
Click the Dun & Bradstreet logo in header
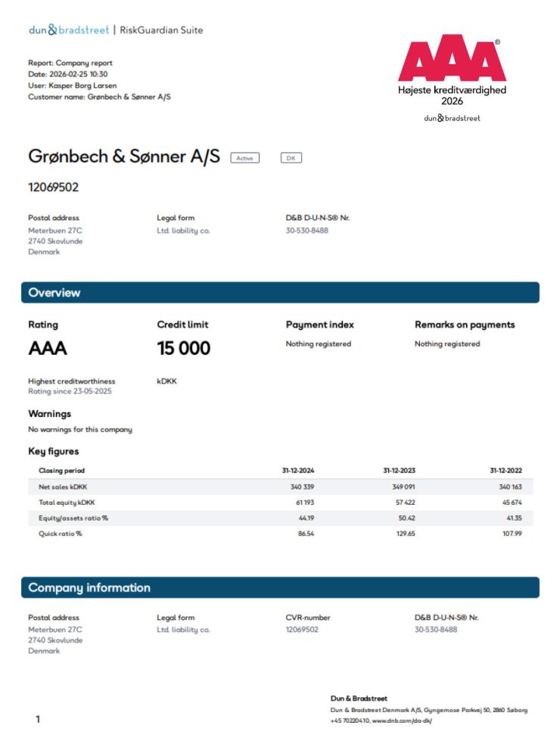tap(68, 30)
